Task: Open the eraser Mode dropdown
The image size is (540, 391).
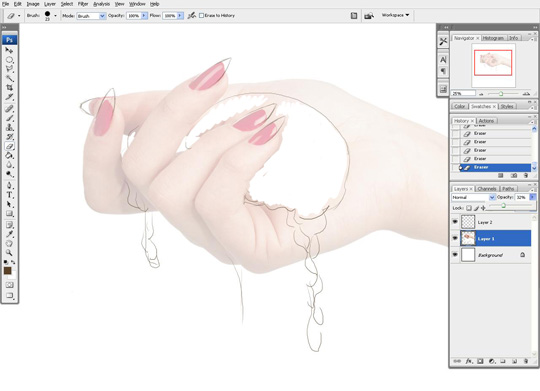Action: pos(102,16)
